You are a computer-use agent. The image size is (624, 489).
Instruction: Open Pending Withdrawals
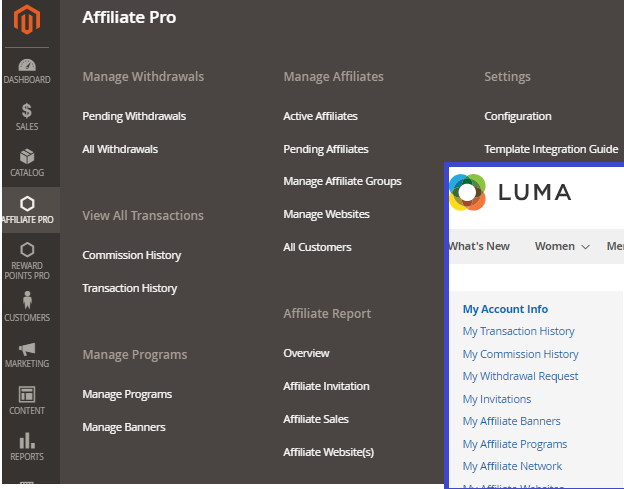pos(134,116)
